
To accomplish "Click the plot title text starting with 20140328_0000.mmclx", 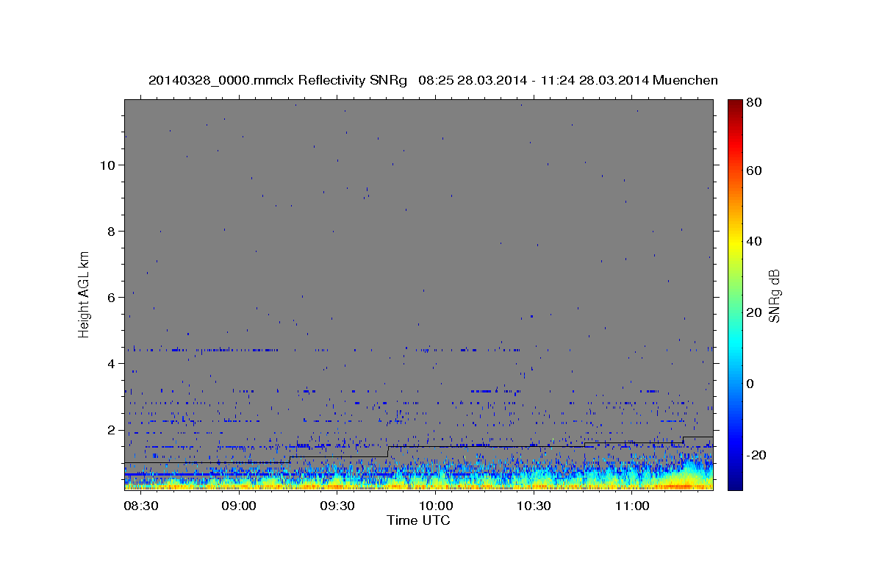I will pos(433,80).
